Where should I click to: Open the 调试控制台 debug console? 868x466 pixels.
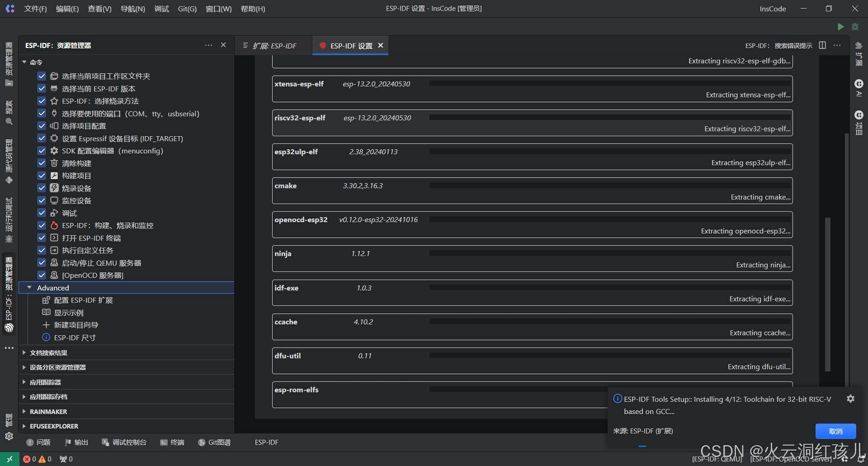(124, 442)
